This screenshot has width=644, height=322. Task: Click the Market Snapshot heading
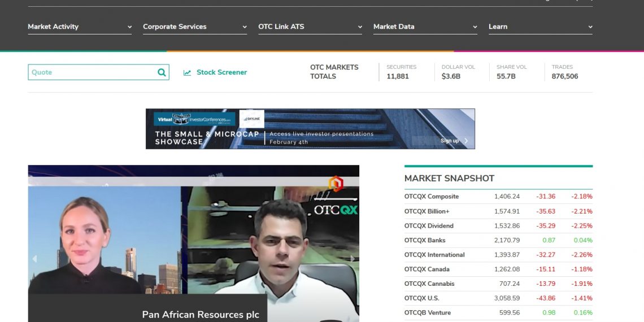click(x=449, y=179)
